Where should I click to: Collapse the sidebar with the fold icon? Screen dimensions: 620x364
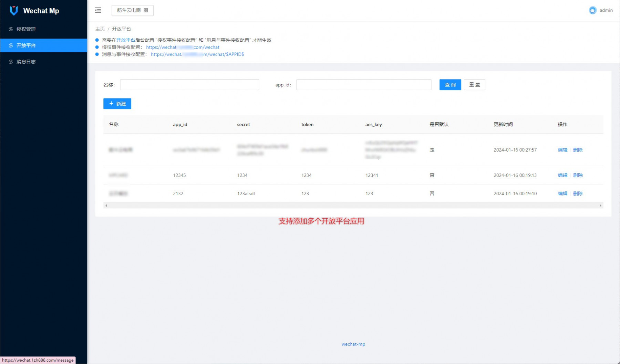[98, 10]
